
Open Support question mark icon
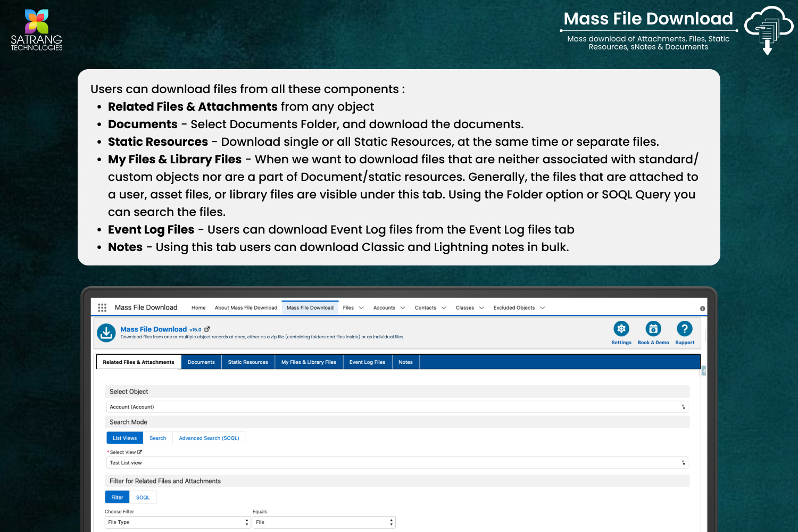point(684,329)
